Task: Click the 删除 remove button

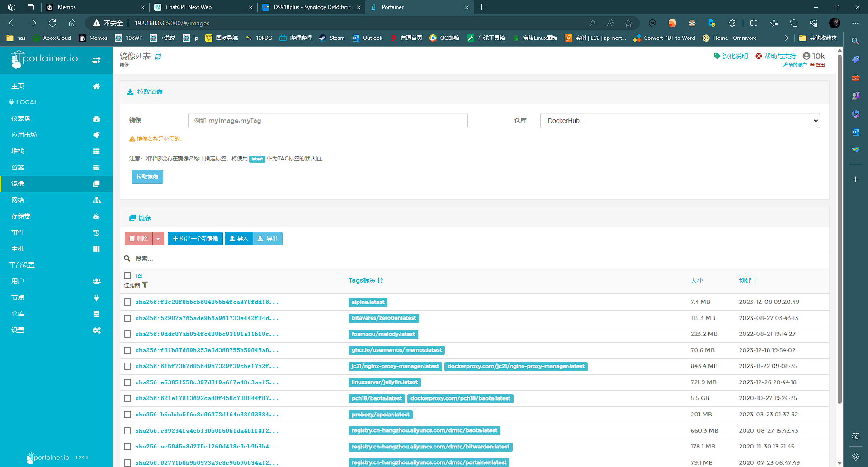Action: (139, 239)
